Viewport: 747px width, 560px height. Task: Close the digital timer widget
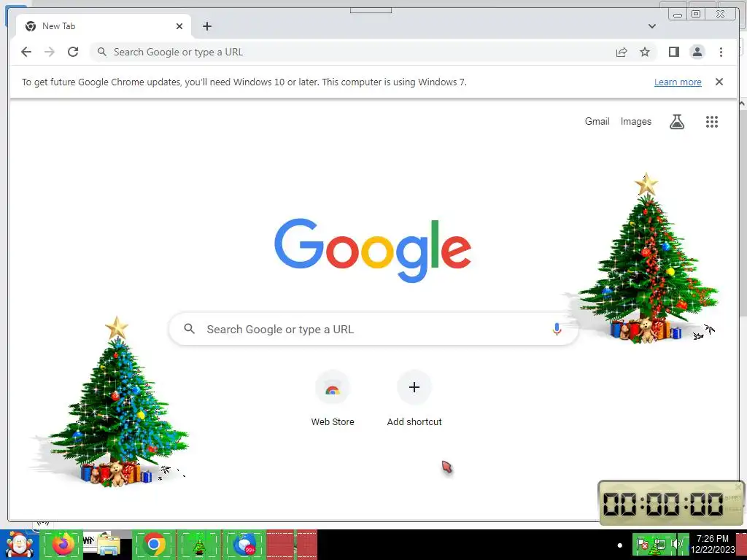tap(738, 486)
